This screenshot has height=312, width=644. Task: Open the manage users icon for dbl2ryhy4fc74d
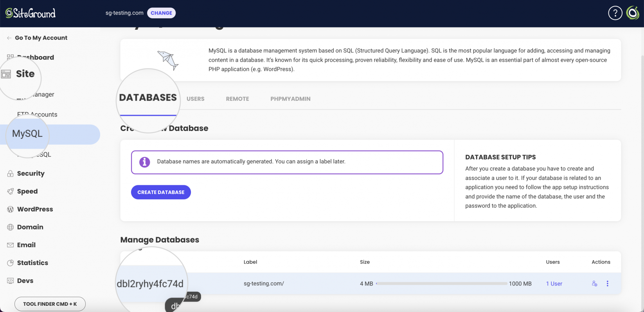point(594,284)
